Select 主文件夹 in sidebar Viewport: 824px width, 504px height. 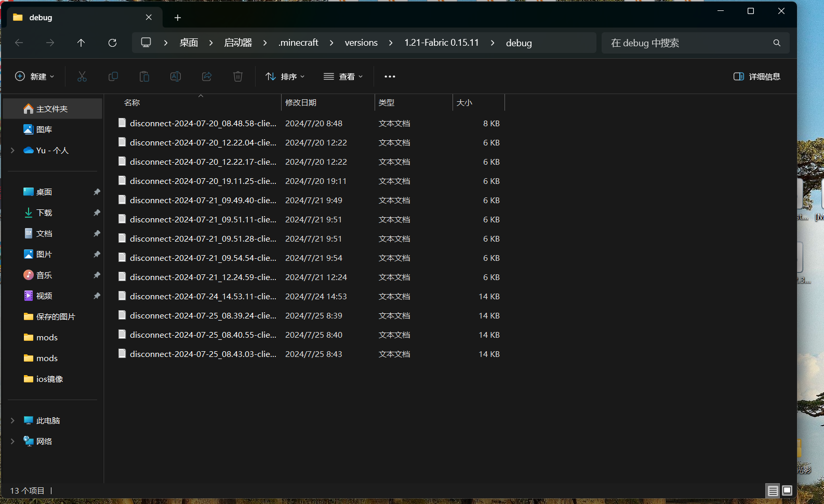[x=52, y=109]
